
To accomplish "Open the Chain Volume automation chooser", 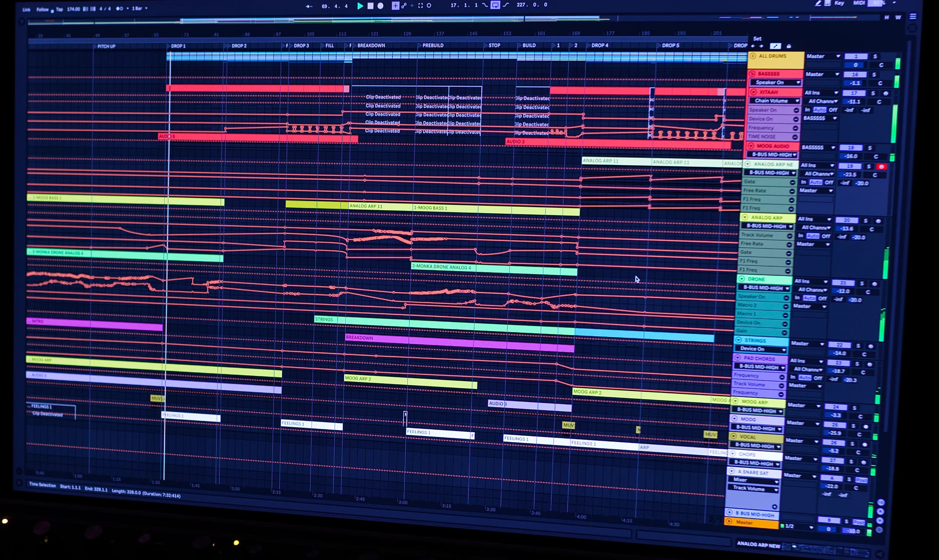I will (775, 101).
